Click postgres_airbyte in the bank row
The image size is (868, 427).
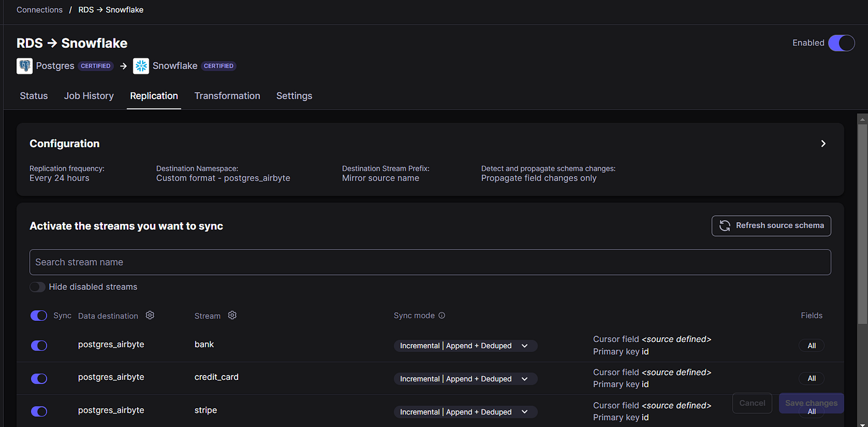click(x=111, y=344)
